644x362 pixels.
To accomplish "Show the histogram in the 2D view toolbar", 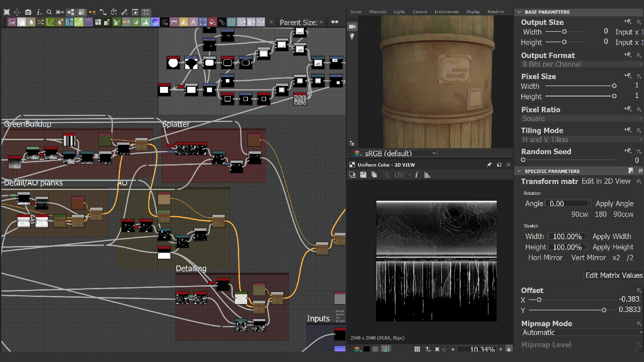I will coord(427,174).
